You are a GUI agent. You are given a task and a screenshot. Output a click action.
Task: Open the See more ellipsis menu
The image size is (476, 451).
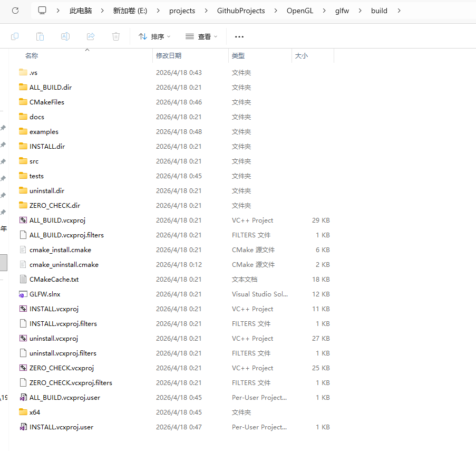(x=239, y=37)
